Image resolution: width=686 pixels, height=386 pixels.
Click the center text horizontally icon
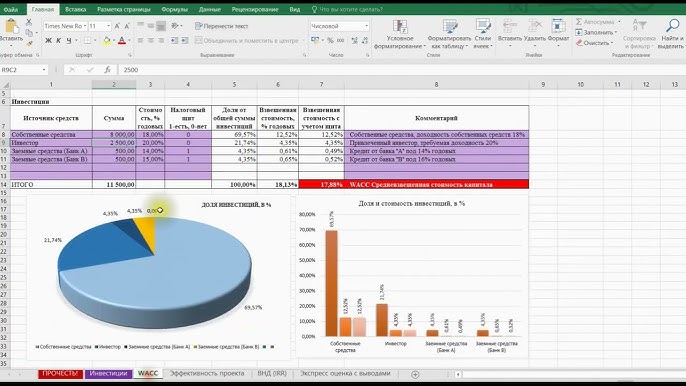pyautogui.click(x=150, y=41)
